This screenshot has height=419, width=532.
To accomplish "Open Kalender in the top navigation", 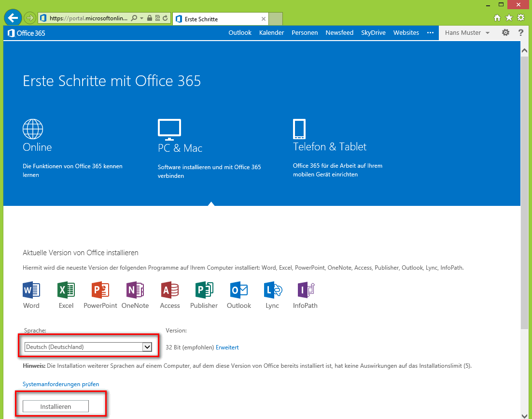I will (x=271, y=32).
